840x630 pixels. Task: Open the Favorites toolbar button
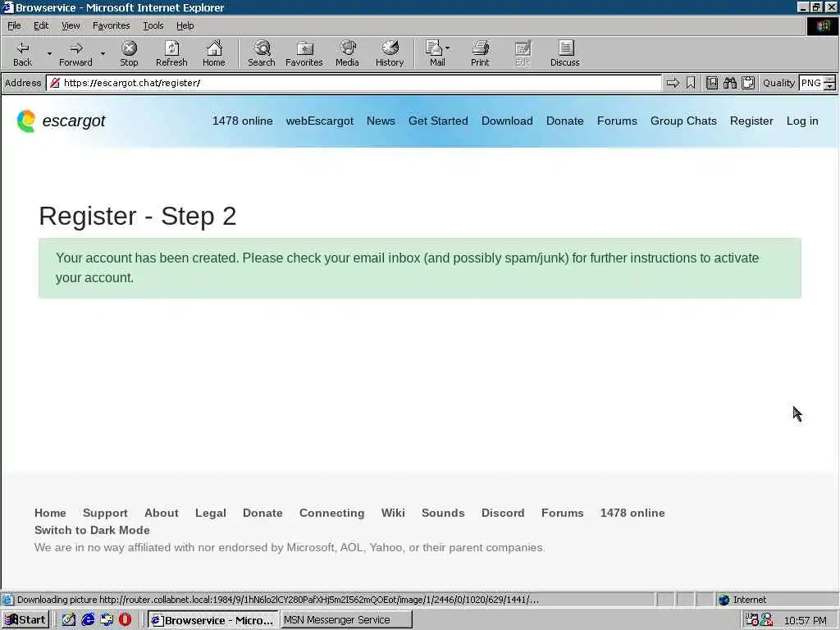pos(304,53)
